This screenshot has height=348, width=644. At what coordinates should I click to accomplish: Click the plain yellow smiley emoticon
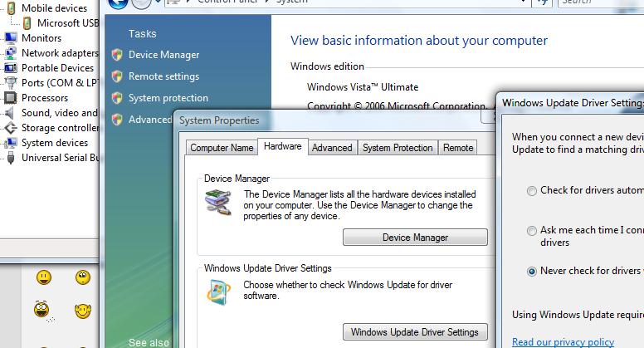tap(43, 277)
